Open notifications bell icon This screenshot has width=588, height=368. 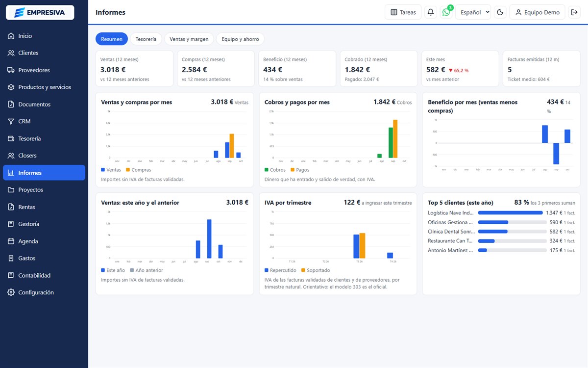click(431, 12)
